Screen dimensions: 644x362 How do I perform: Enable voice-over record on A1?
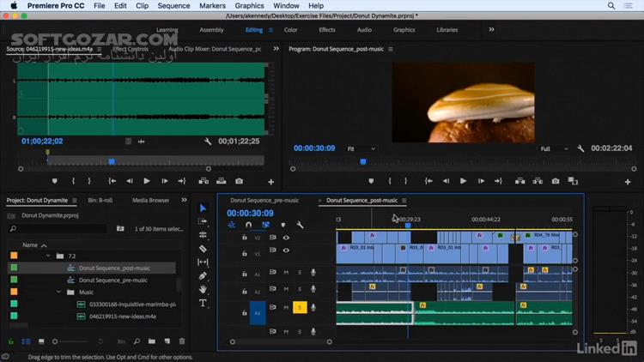pos(313,273)
